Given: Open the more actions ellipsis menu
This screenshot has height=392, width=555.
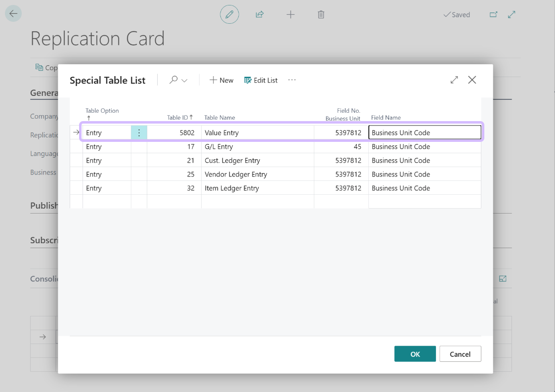Looking at the screenshot, I should pyautogui.click(x=292, y=80).
